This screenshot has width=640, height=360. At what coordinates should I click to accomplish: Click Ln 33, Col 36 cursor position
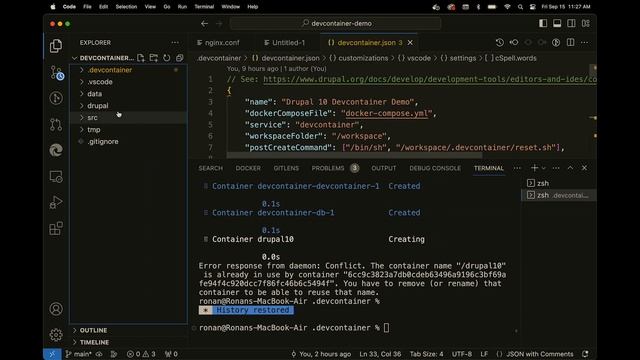point(380,354)
